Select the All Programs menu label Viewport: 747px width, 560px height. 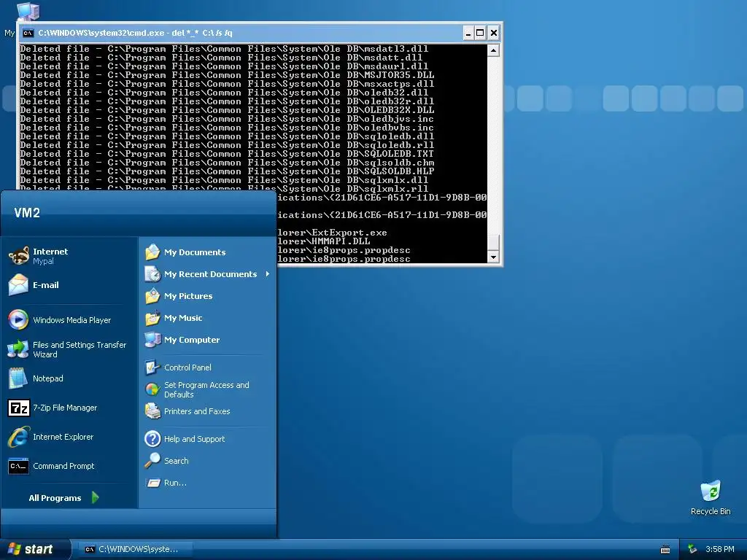(55, 498)
